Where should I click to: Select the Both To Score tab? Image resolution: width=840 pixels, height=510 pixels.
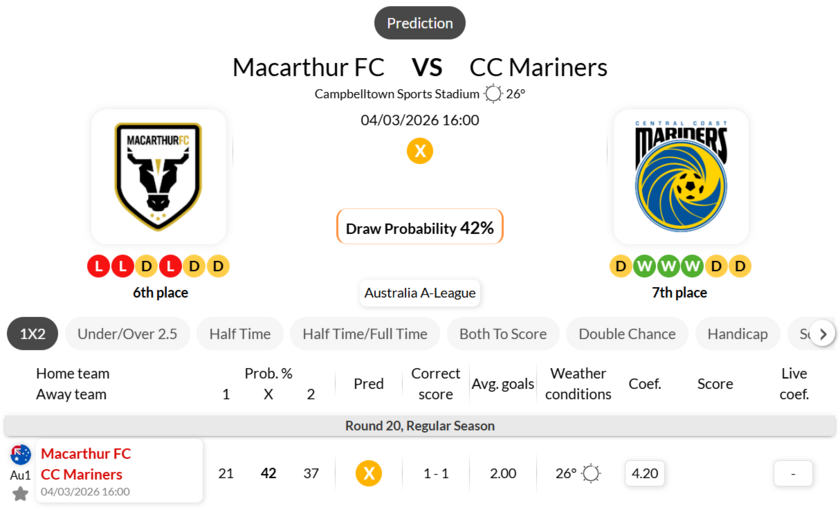point(503,334)
